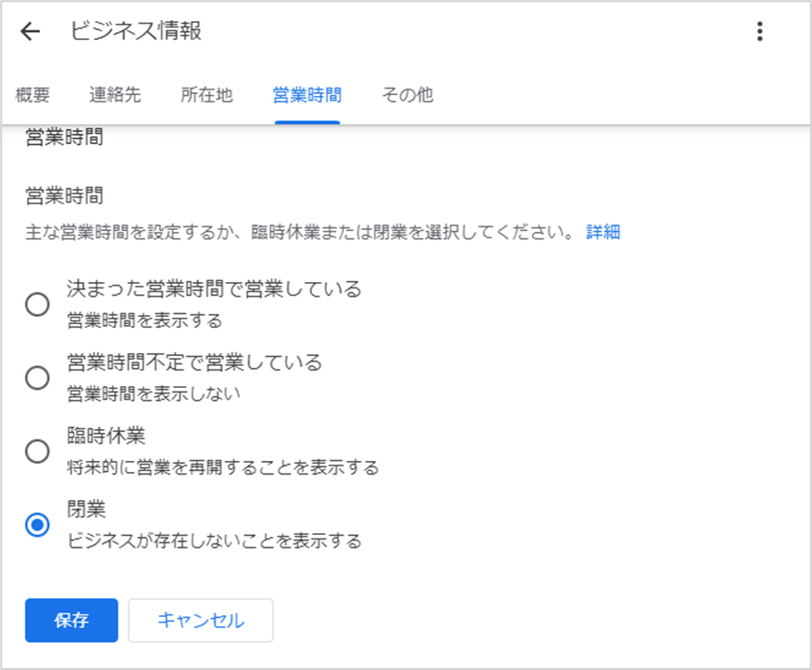Click the 保存 button

point(71,621)
